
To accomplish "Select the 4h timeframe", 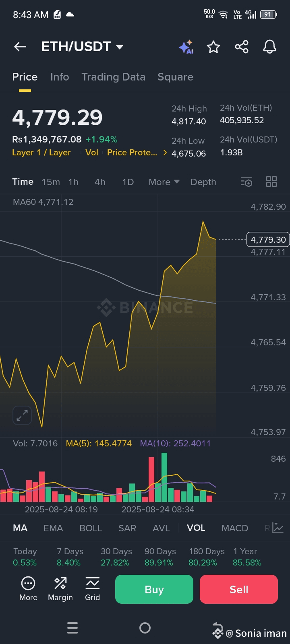I will coord(100,182).
